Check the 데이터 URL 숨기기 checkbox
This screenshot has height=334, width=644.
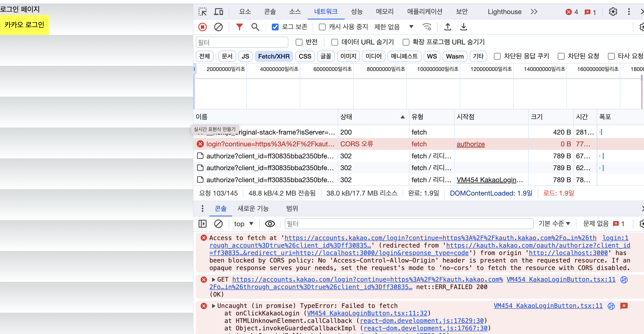pyautogui.click(x=334, y=42)
